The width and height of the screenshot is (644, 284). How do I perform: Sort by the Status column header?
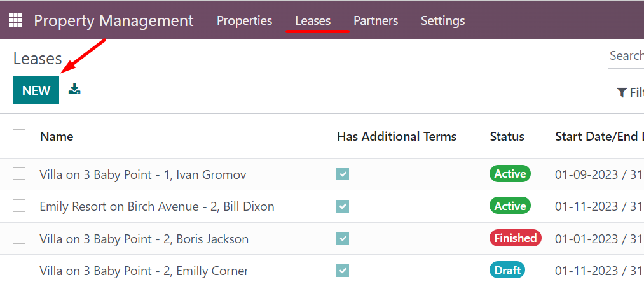click(507, 136)
